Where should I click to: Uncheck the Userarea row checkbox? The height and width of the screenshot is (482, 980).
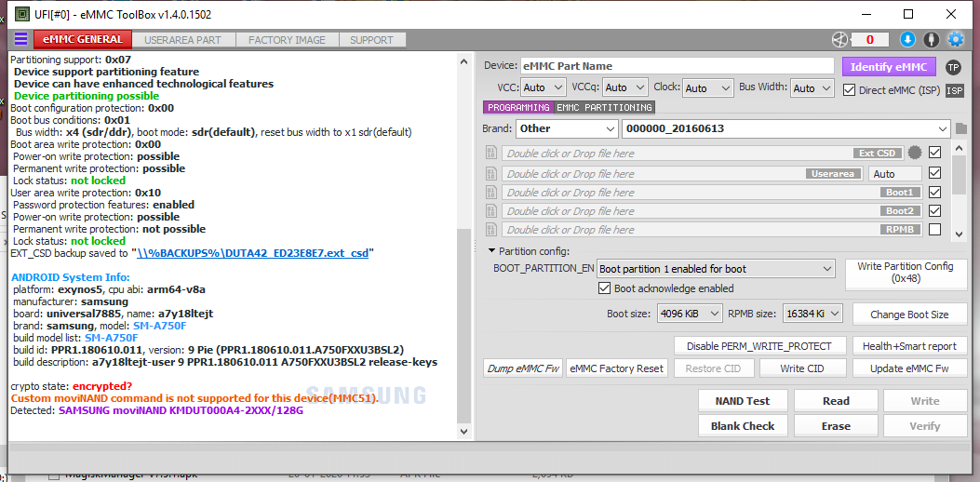pyautogui.click(x=935, y=172)
